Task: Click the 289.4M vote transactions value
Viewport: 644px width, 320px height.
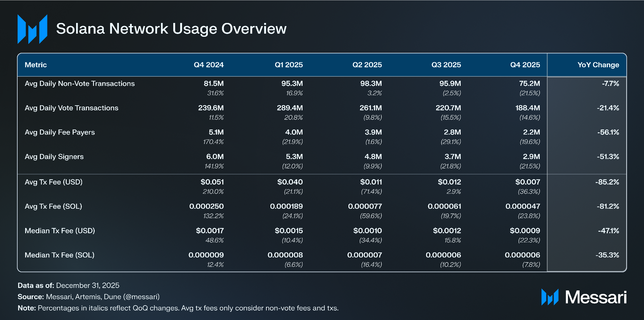Action: point(290,108)
